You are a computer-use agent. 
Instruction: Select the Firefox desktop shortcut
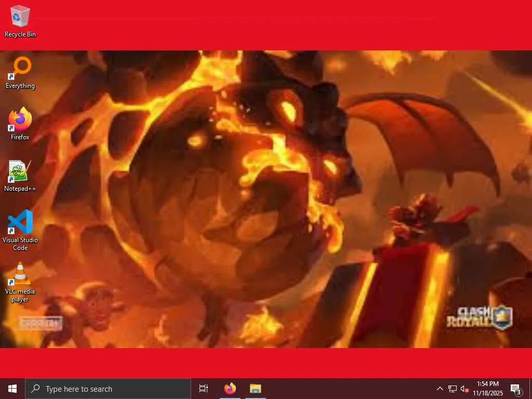[20, 124]
